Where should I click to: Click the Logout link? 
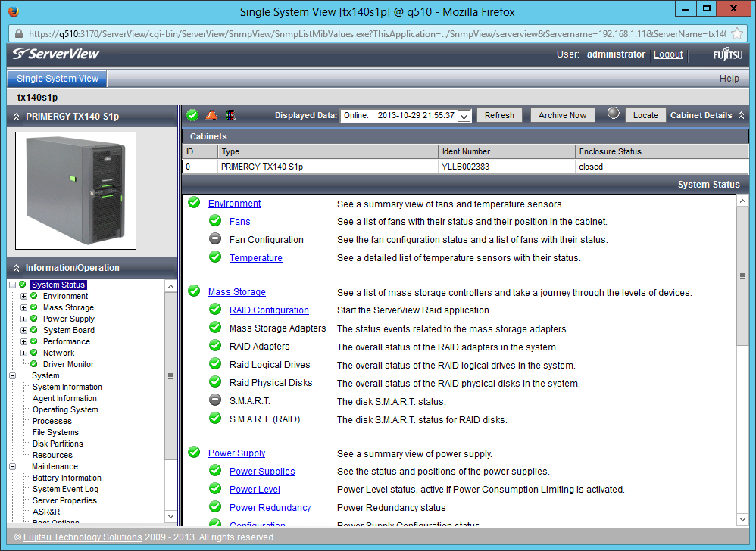(668, 54)
